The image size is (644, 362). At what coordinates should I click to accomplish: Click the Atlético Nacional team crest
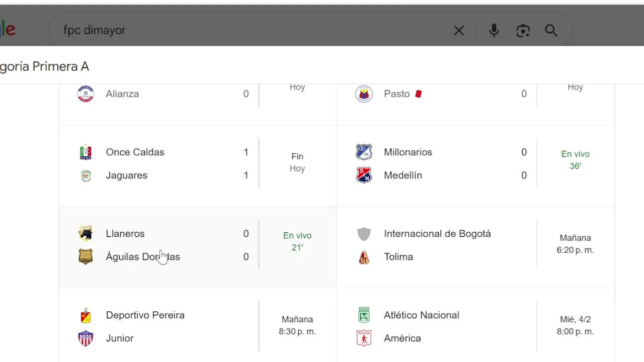coord(364,315)
